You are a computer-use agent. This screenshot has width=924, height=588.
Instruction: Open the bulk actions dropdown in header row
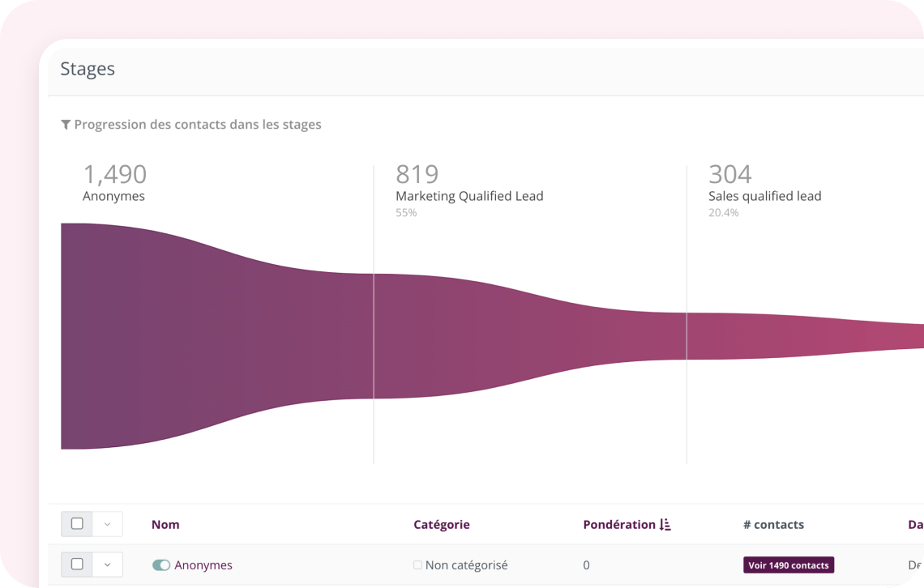point(107,524)
